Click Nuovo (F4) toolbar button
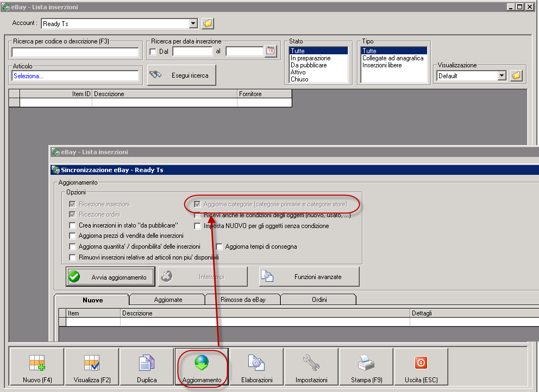 [x=37, y=366]
